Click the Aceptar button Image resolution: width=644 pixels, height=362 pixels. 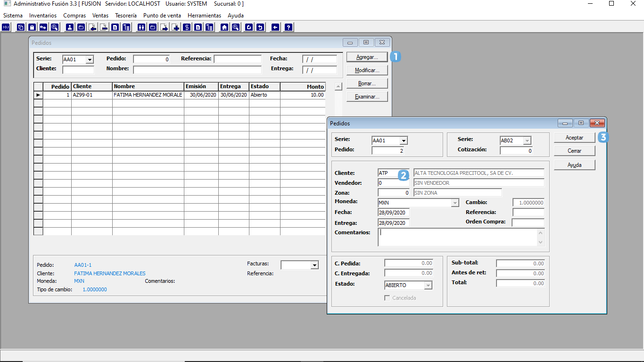(x=574, y=138)
